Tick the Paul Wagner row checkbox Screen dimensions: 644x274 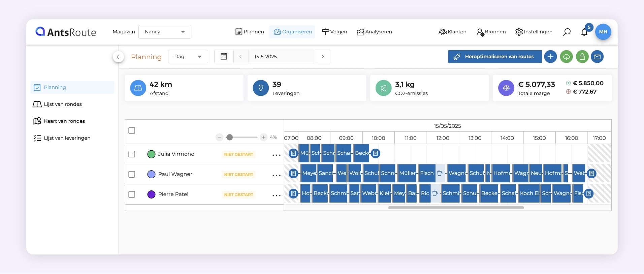[x=132, y=174]
